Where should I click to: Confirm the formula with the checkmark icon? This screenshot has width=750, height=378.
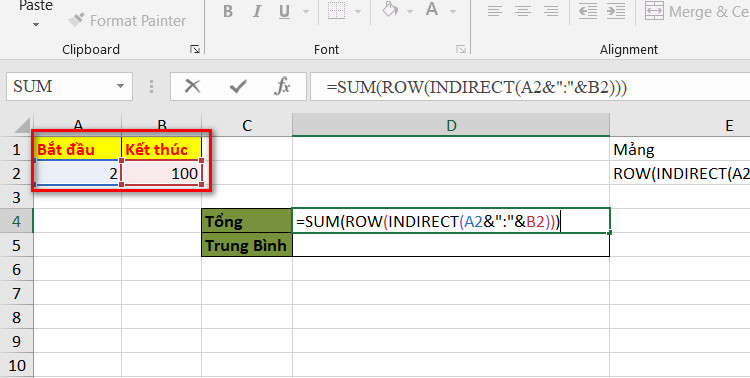pyautogui.click(x=238, y=87)
